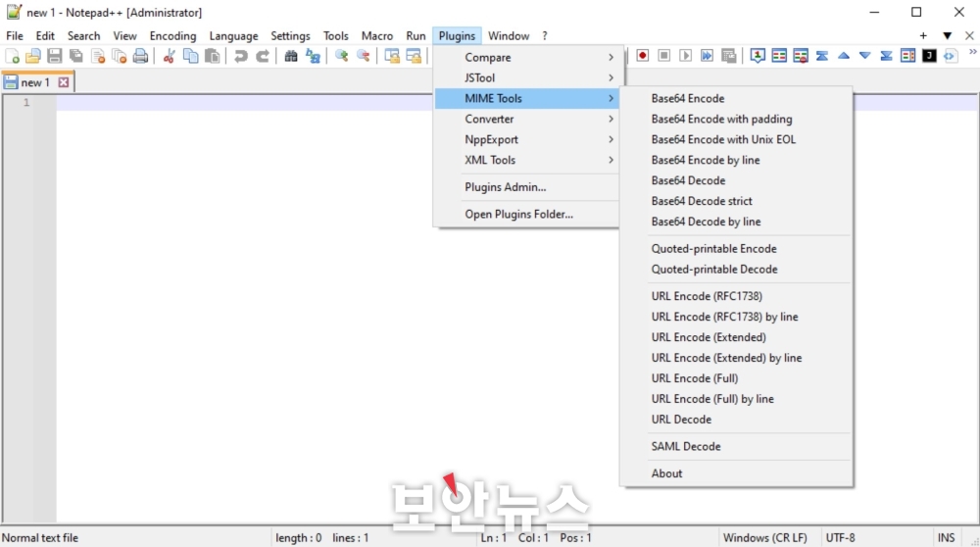The width and height of the screenshot is (980, 547).
Task: Click Compare Set as First icon
Action: pos(758,56)
